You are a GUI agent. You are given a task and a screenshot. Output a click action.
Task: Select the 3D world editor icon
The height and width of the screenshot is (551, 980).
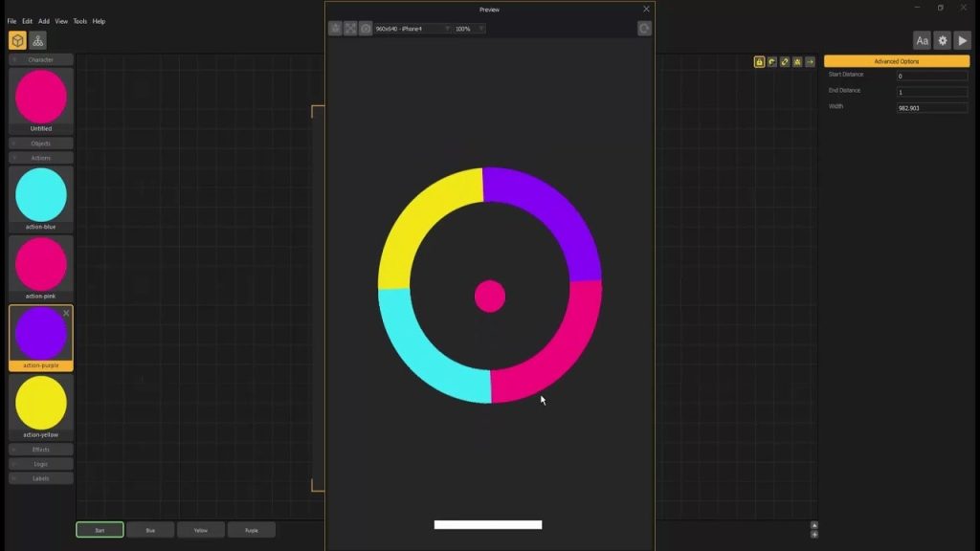[x=15, y=40]
